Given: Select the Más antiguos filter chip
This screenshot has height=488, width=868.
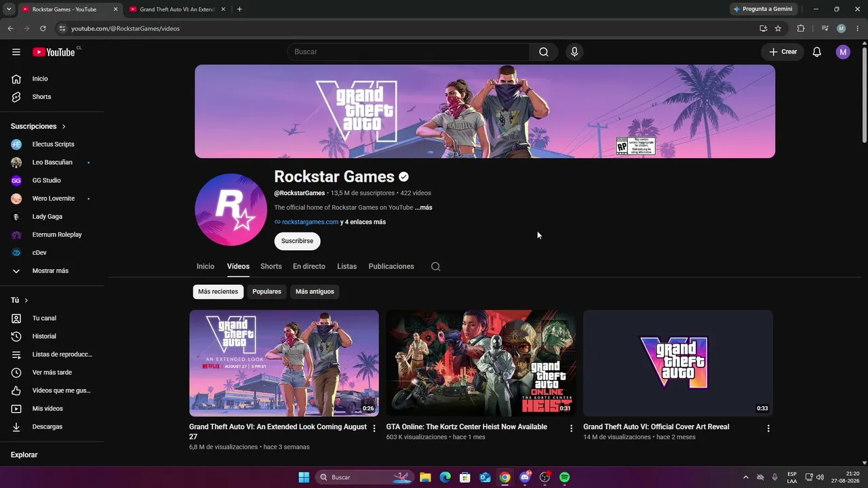Looking at the screenshot, I should click(x=315, y=291).
